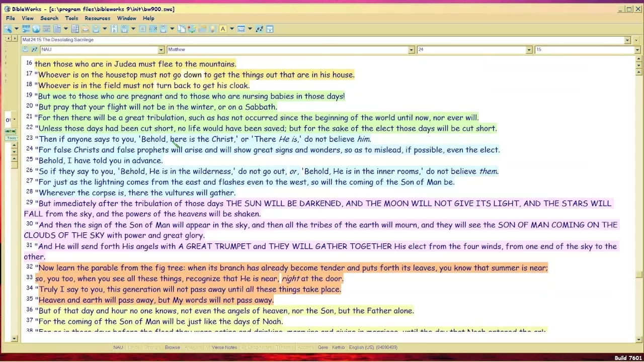Click the flashlight search icon in toolbar

8,29
